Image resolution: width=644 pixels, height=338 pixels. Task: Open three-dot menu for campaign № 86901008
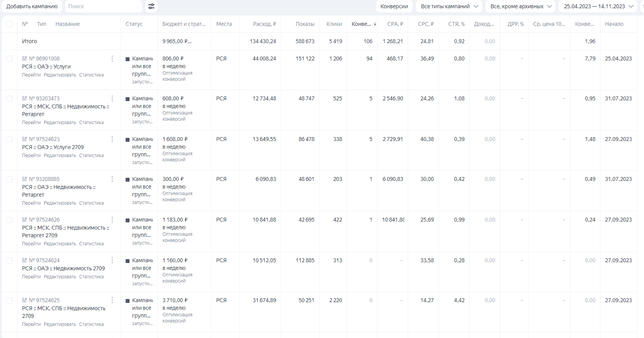click(112, 59)
